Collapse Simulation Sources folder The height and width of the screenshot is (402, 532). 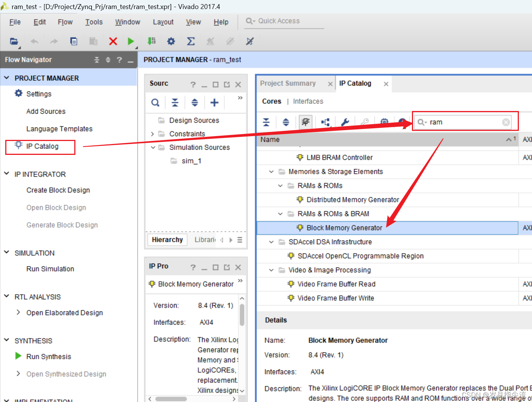(x=153, y=147)
